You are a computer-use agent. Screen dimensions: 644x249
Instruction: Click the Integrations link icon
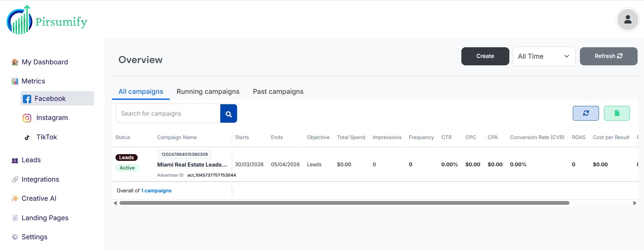pyautogui.click(x=15, y=179)
